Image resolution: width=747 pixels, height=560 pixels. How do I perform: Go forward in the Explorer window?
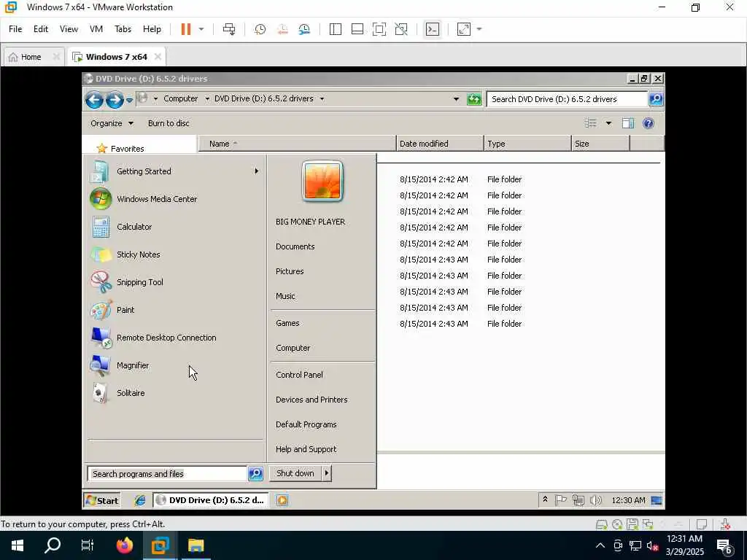coord(115,99)
